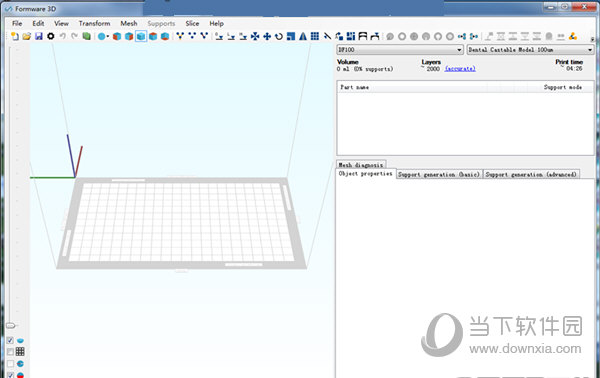Click the blue squares scale tool icon
The width and height of the screenshot is (600, 378).
(x=291, y=36)
